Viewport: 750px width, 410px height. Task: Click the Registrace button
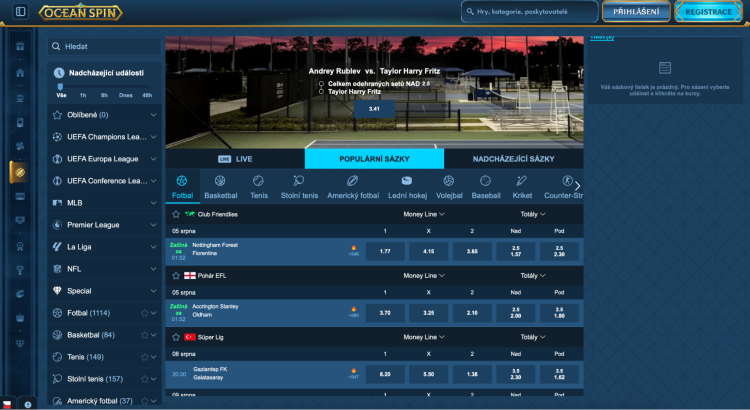tap(708, 12)
